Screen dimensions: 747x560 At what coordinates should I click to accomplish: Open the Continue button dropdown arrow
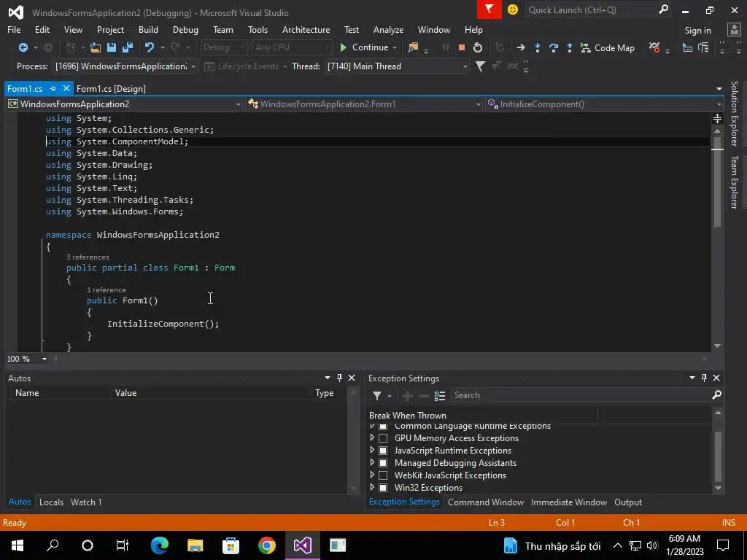[x=395, y=47]
